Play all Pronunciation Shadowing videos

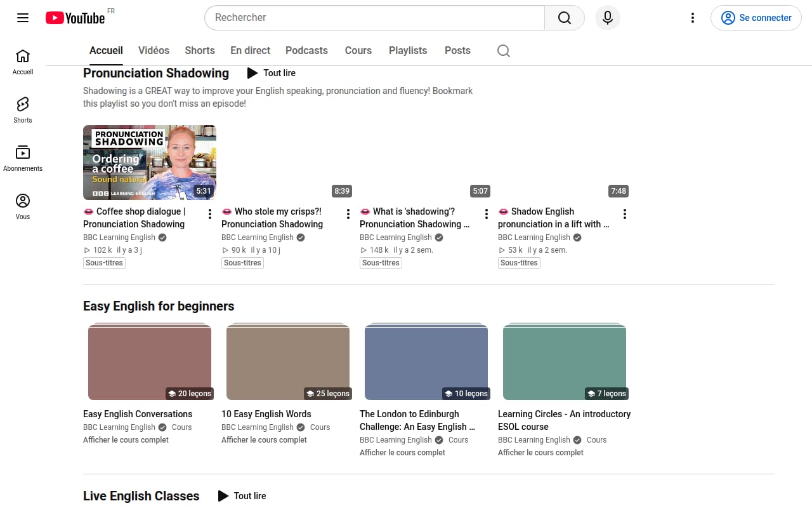point(272,73)
